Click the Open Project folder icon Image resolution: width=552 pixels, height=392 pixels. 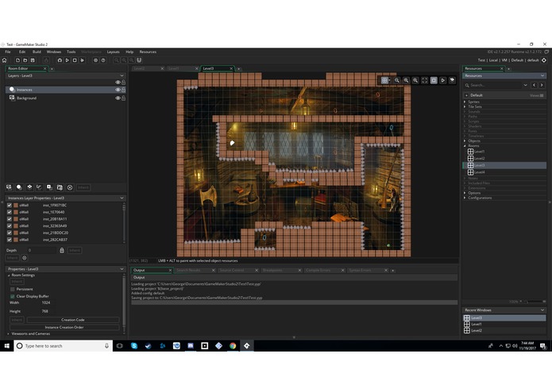(x=25, y=60)
